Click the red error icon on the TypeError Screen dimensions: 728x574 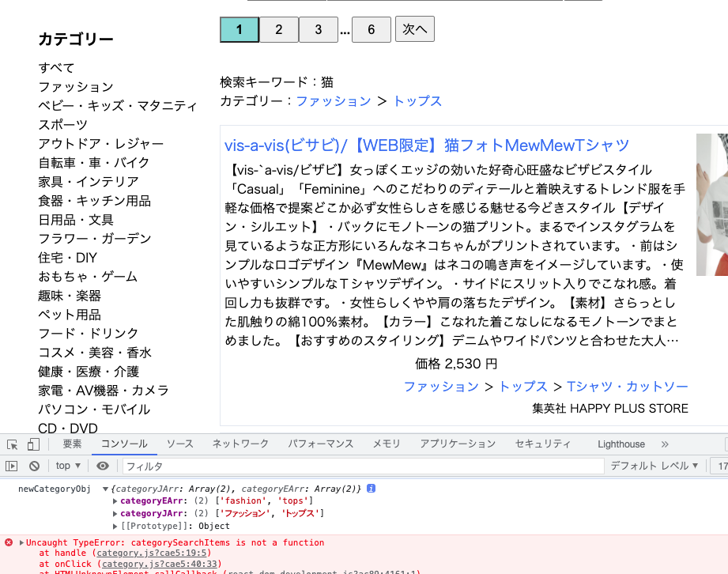click(x=8, y=542)
